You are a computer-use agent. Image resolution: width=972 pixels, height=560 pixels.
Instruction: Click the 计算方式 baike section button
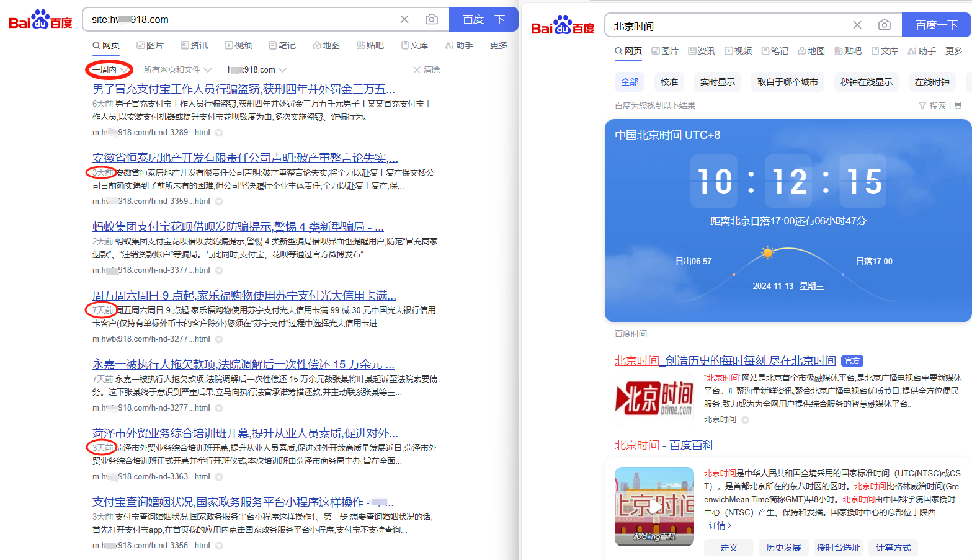pyautogui.click(x=893, y=548)
